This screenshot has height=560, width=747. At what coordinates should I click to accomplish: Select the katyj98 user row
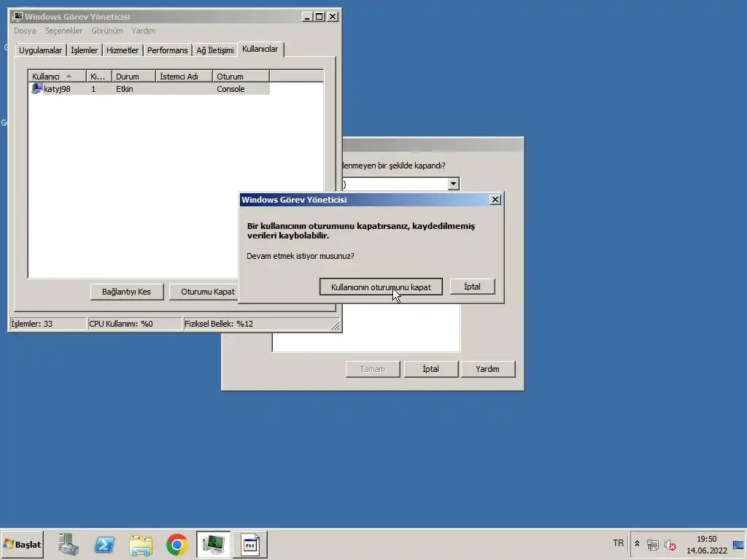[x=149, y=89]
